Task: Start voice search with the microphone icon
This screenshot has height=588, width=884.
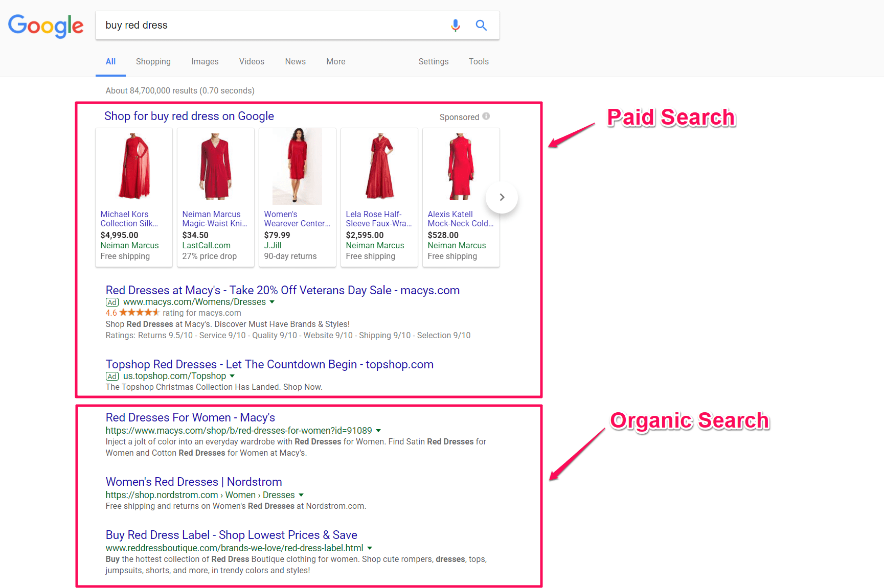Action: (x=455, y=25)
